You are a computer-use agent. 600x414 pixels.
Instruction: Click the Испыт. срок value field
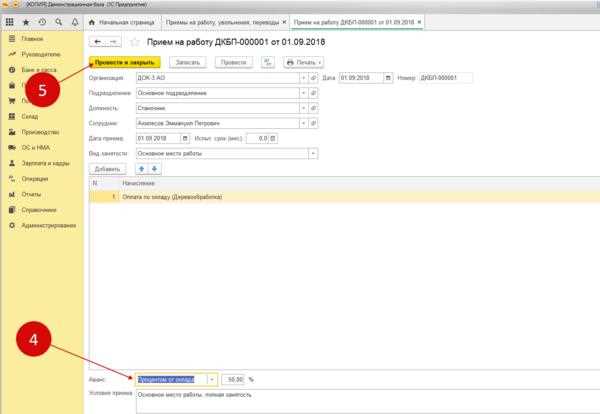point(258,138)
